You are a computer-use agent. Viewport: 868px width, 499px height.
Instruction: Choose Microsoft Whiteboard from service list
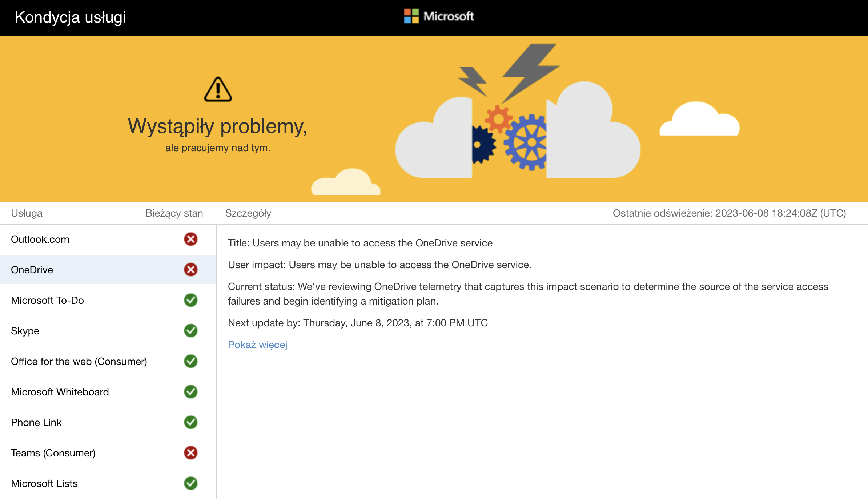coord(60,392)
